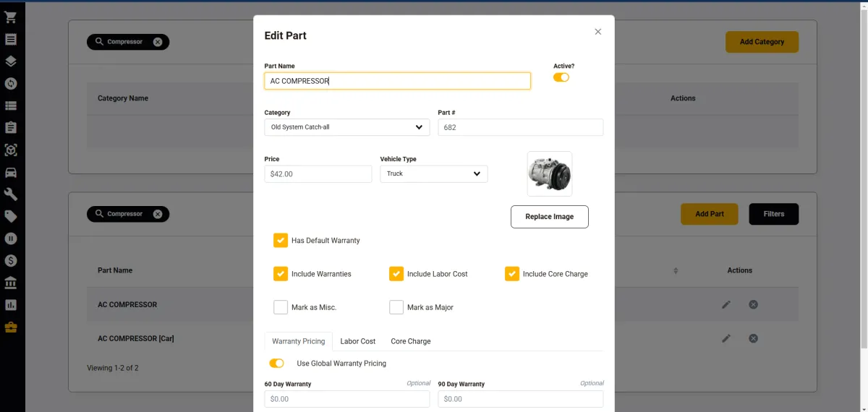Clear the Compressor category search chip

[158, 42]
